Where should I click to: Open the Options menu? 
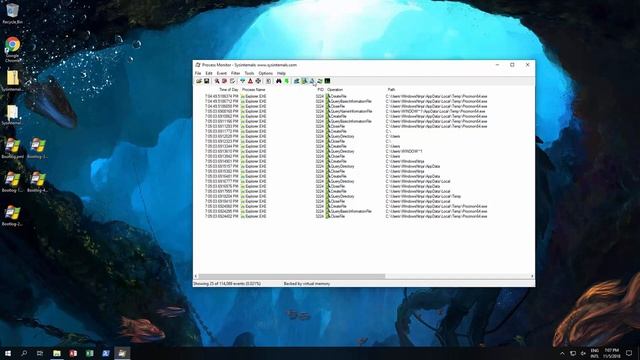point(265,73)
